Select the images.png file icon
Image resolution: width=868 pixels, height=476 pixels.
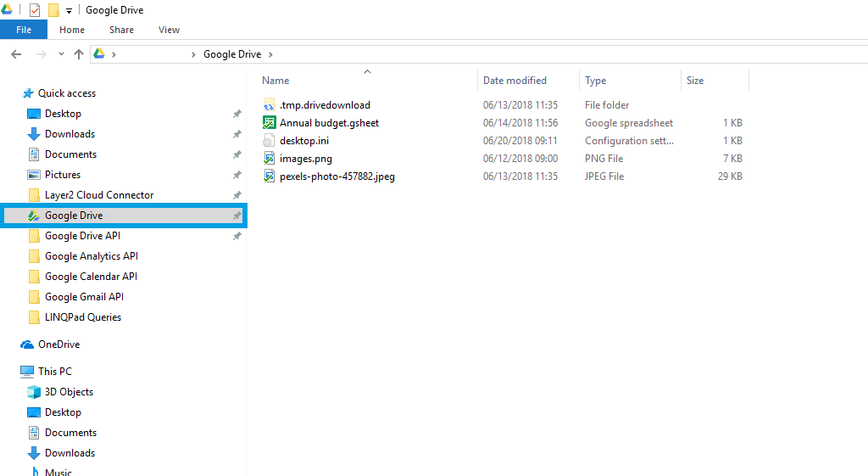(269, 159)
